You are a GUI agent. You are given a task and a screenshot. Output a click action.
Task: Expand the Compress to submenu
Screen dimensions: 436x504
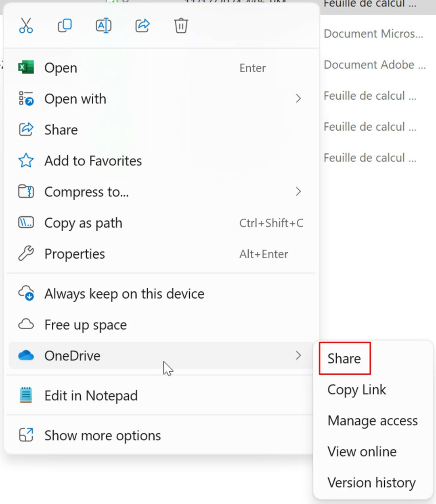298,192
